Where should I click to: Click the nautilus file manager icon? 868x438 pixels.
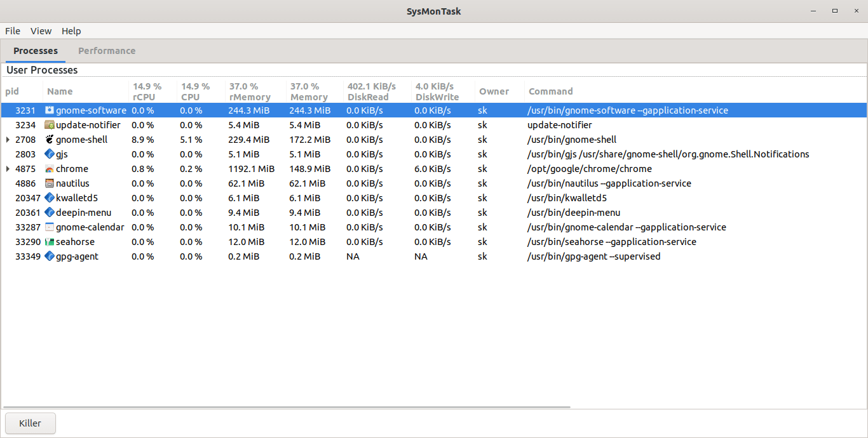[50, 183]
